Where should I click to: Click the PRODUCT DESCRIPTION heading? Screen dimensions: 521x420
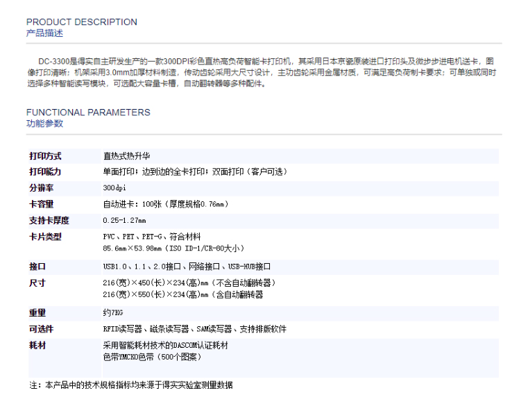pyautogui.click(x=81, y=22)
